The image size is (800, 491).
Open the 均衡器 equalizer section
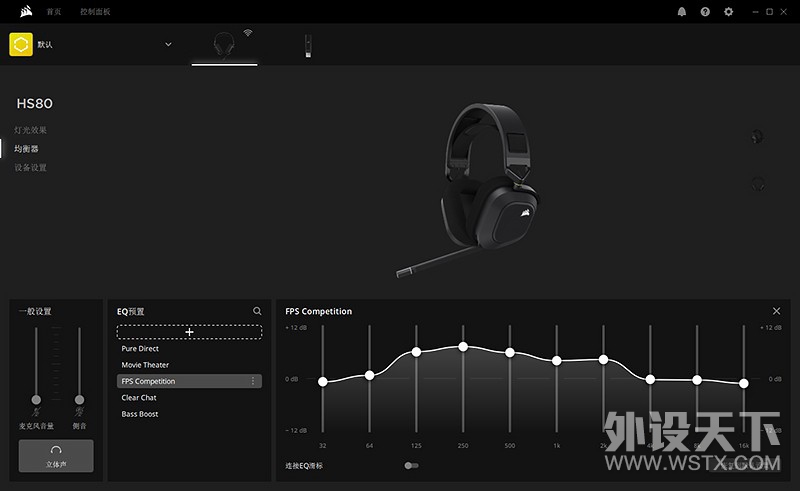point(26,149)
